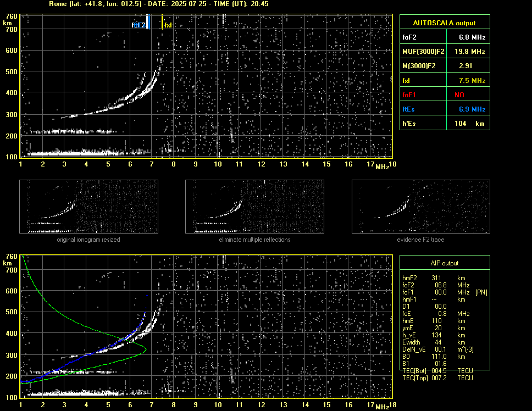This screenshot has height=411, width=532.
Task: Click the 'evidence F2 trace' caption
Action: [420, 240]
